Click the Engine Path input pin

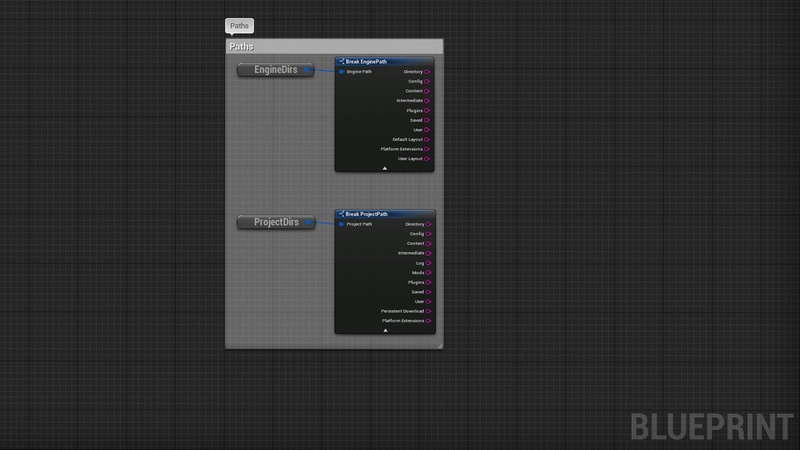click(342, 72)
